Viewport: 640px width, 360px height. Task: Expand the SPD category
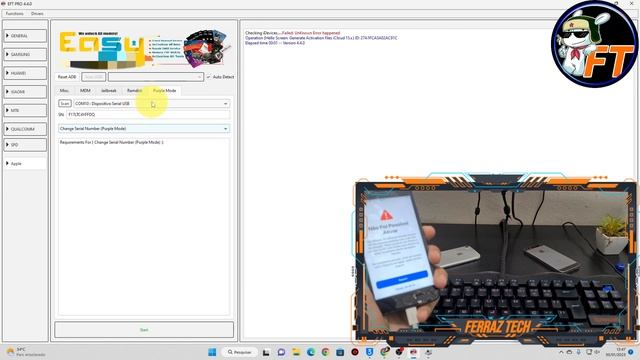coord(25,145)
